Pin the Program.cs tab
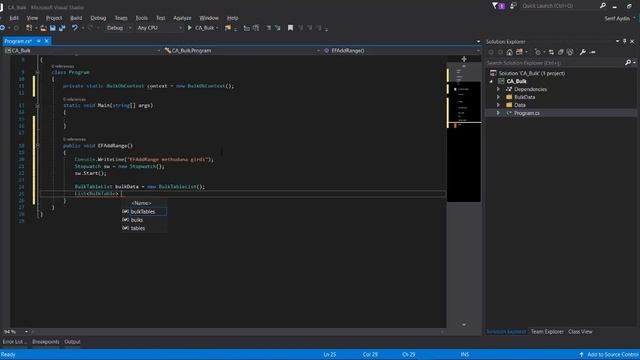The image size is (640, 360). coord(39,41)
